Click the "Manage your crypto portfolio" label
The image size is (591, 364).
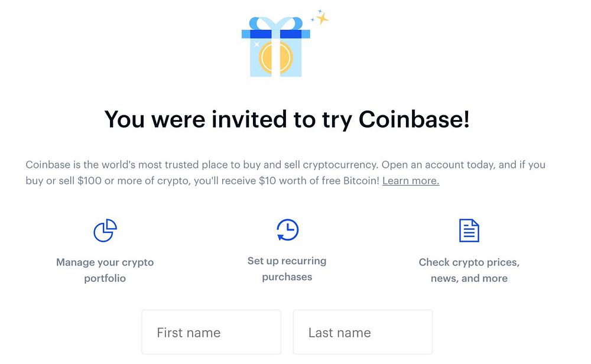(105, 270)
